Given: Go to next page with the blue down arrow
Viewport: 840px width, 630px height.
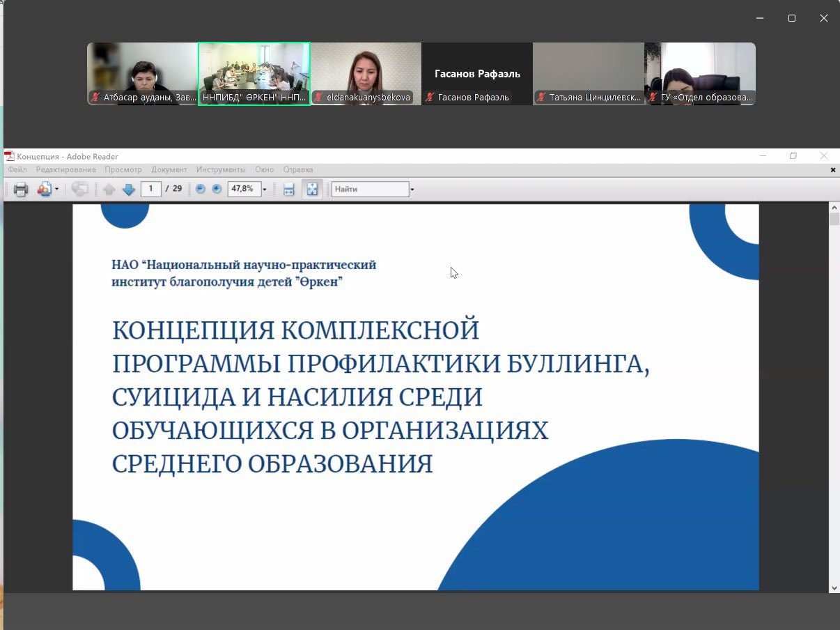Looking at the screenshot, I should coord(129,189).
